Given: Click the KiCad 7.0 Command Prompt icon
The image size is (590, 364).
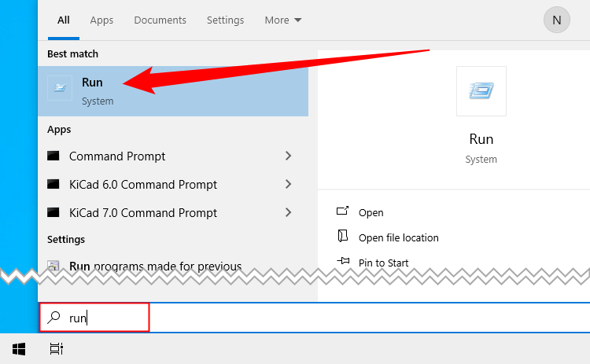Looking at the screenshot, I should click(x=53, y=212).
